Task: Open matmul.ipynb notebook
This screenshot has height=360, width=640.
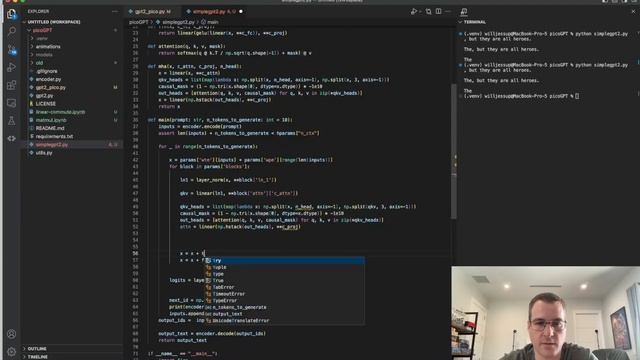Action: (x=51, y=120)
